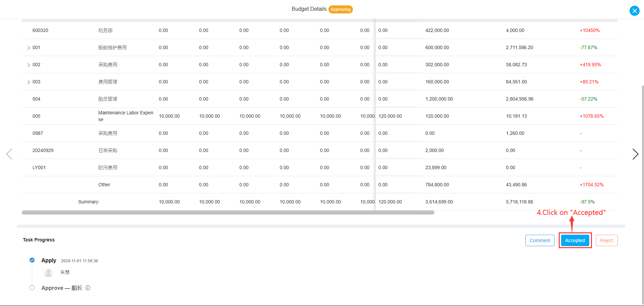Click the -97.9% summary variance
Screen dimensions: 644x306
587,202
